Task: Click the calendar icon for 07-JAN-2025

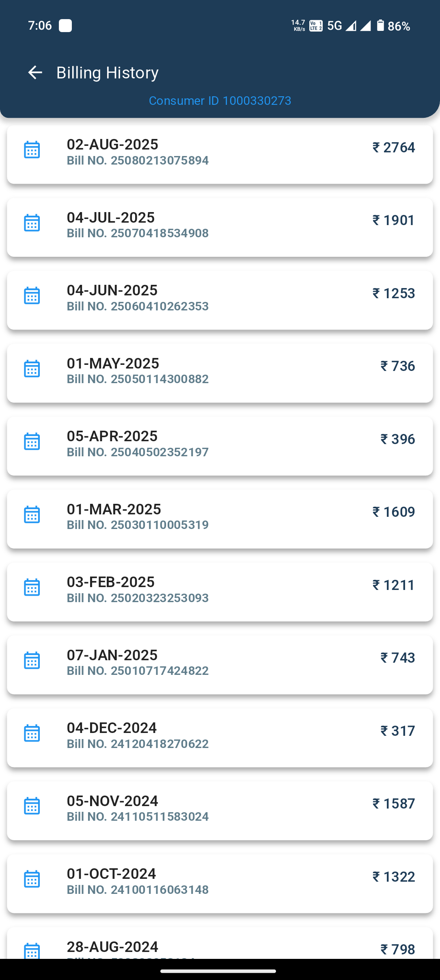Action: (32, 661)
